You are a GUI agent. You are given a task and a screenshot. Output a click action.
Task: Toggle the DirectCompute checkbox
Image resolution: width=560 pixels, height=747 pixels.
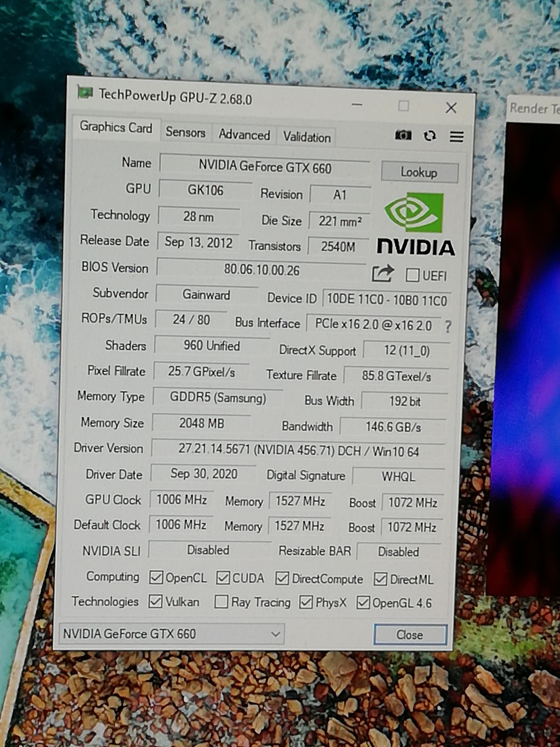282,579
